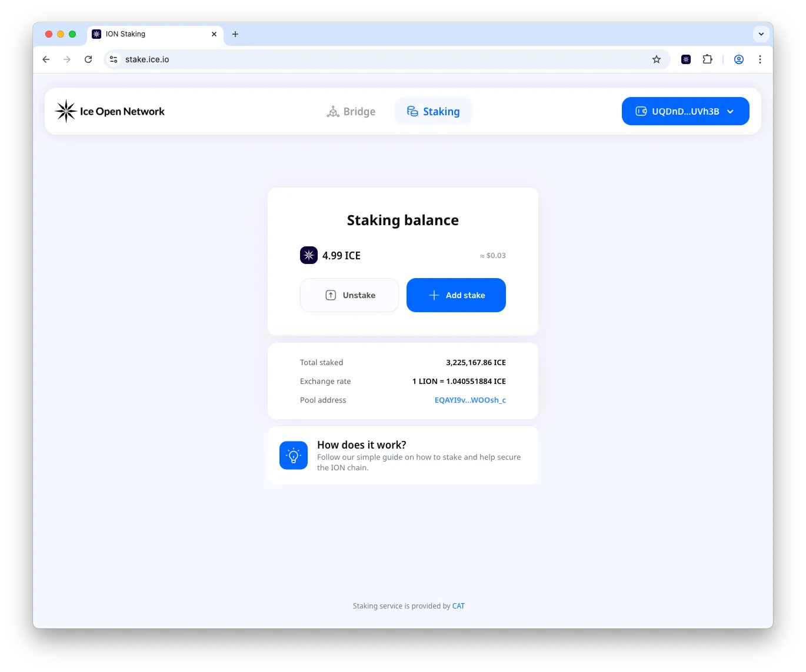Image resolution: width=806 pixels, height=672 pixels.
Task: Bookmark this page with the star icon
Action: coord(657,59)
